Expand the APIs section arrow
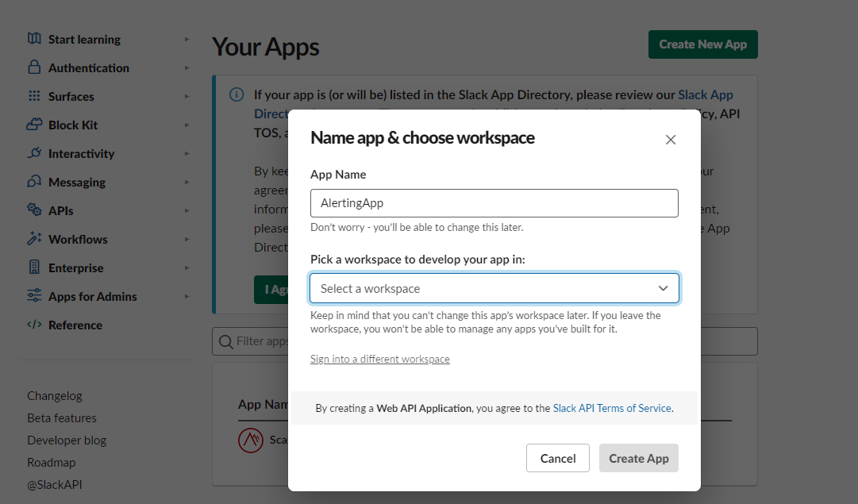 point(187,210)
